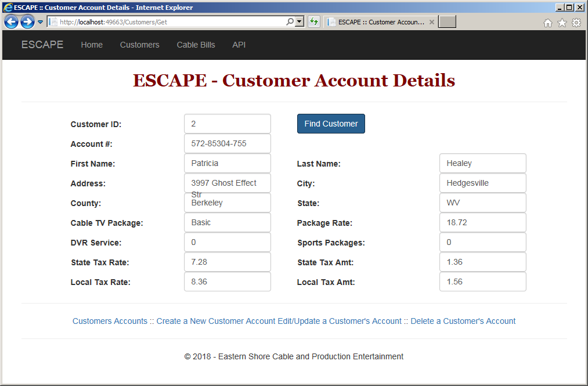
Task: Click the State field showing WV
Action: coord(482,203)
